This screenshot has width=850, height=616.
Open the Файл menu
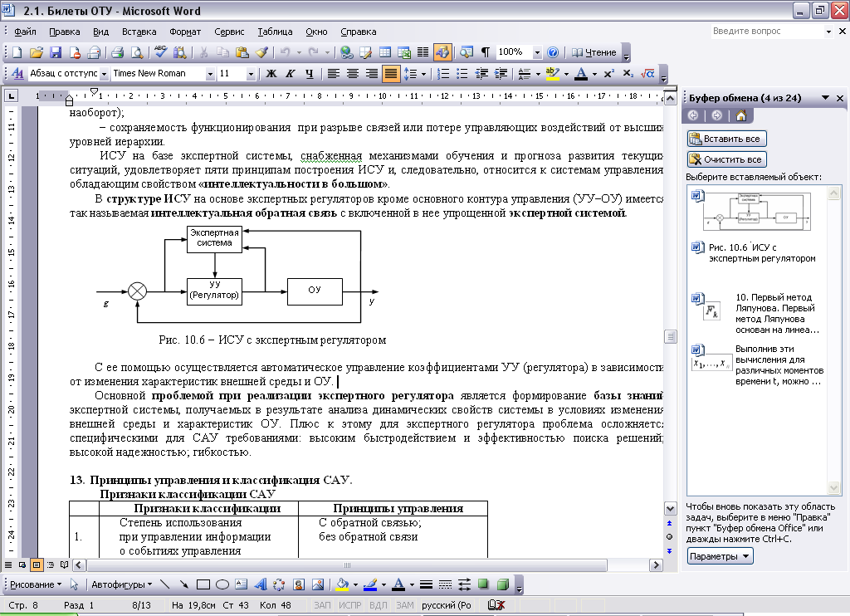(25, 32)
